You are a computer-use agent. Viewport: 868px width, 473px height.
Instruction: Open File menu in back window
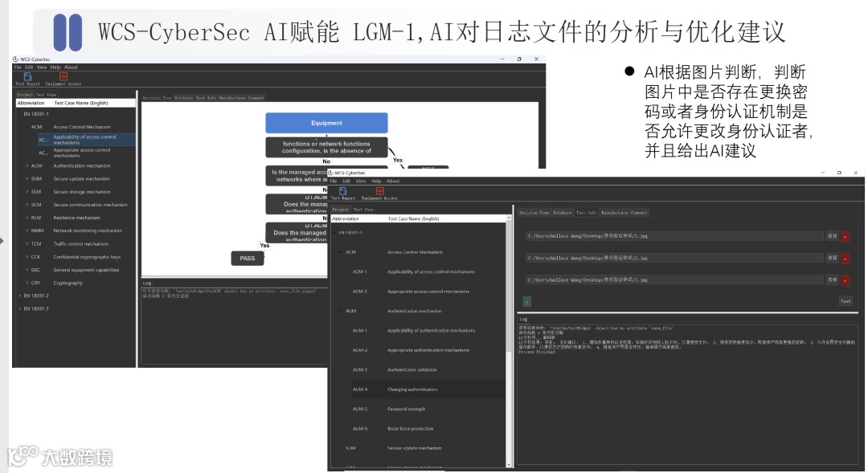coord(18,67)
